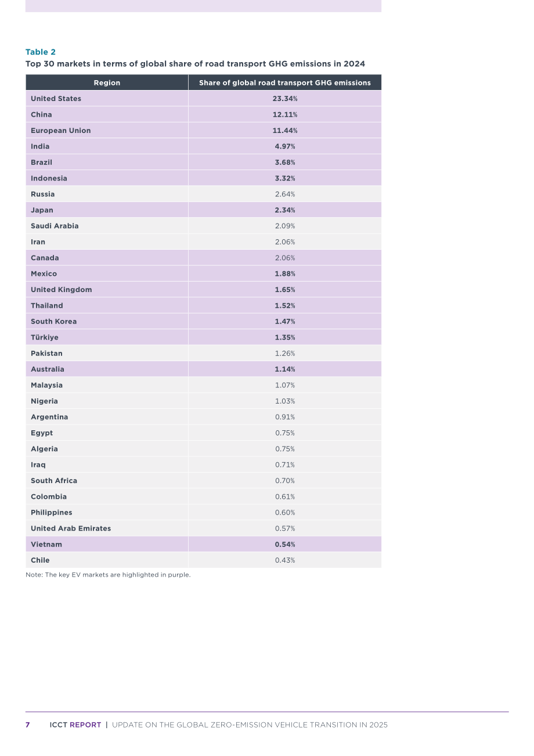Select the United States row
This screenshot has width=534, height=756.
tap(203, 99)
